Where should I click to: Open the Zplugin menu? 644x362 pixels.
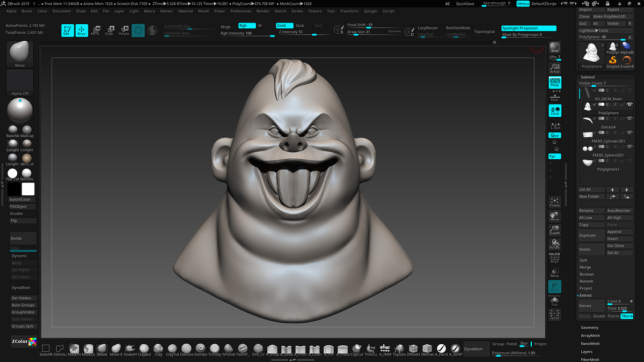tap(370, 11)
